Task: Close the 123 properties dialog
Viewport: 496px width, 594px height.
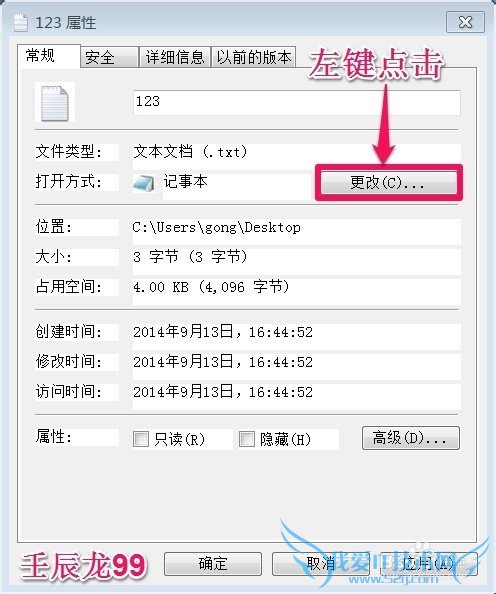Action: pyautogui.click(x=465, y=22)
